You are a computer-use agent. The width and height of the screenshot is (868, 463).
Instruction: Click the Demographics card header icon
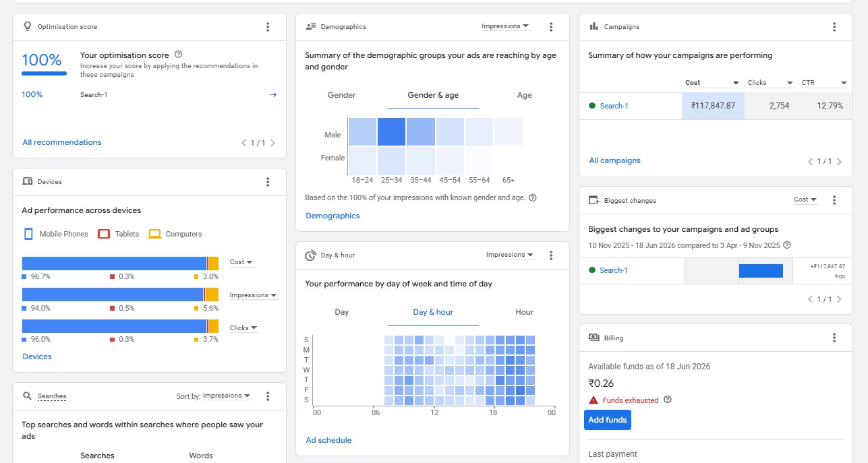311,26
